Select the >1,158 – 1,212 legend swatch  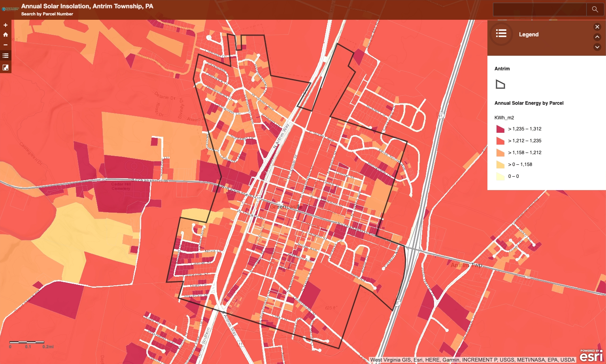click(x=500, y=153)
